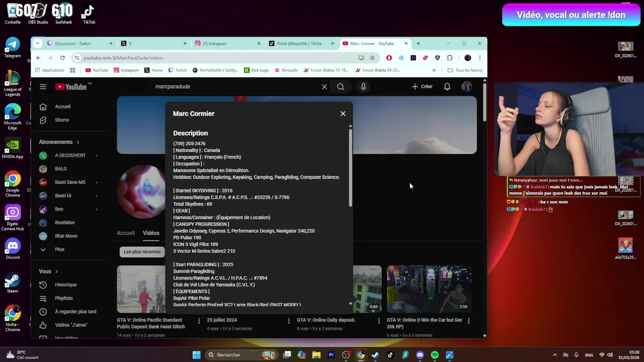Viewport: 644px width, 362px height.
Task: Click the Créer button
Action: coord(422,86)
